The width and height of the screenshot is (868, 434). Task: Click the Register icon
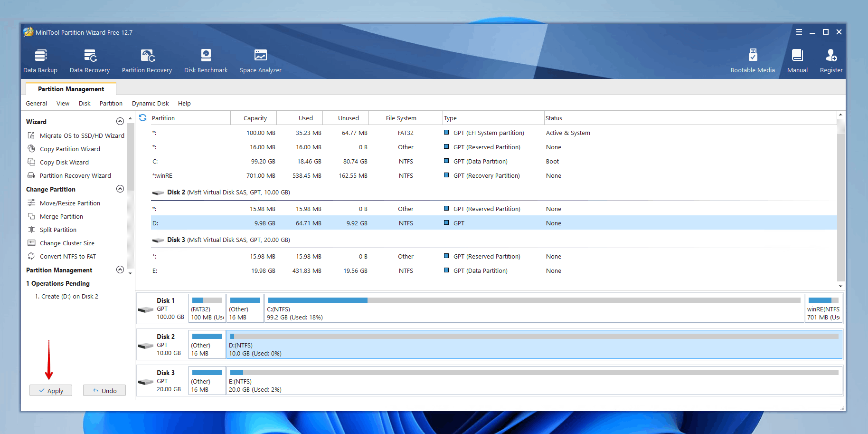(x=831, y=61)
